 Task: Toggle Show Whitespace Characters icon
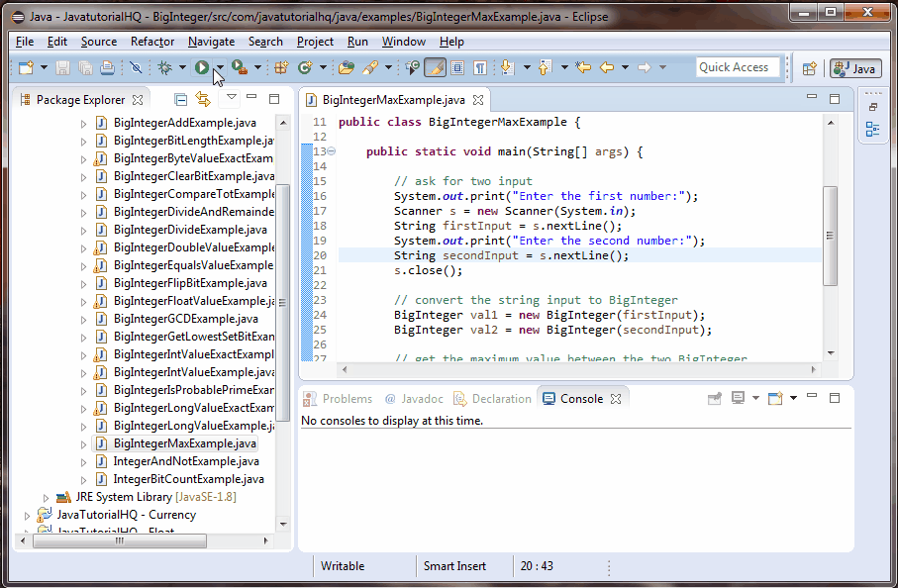[x=480, y=67]
